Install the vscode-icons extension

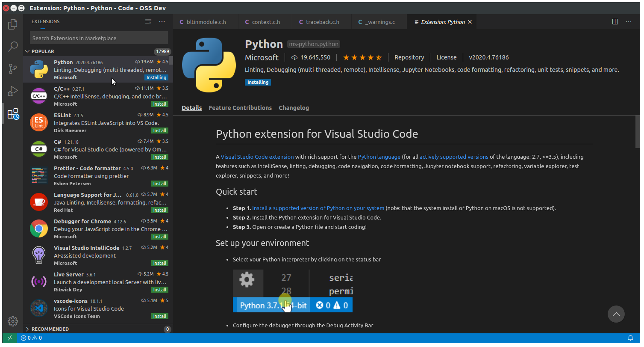(x=160, y=316)
